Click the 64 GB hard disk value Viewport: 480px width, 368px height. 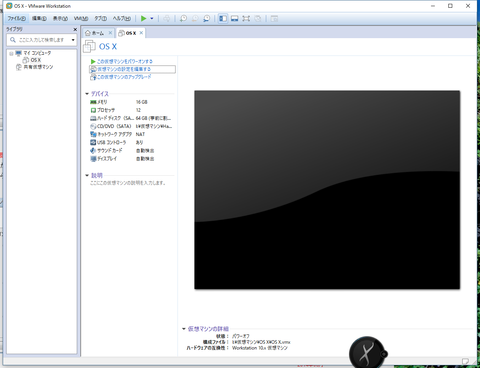tap(153, 118)
